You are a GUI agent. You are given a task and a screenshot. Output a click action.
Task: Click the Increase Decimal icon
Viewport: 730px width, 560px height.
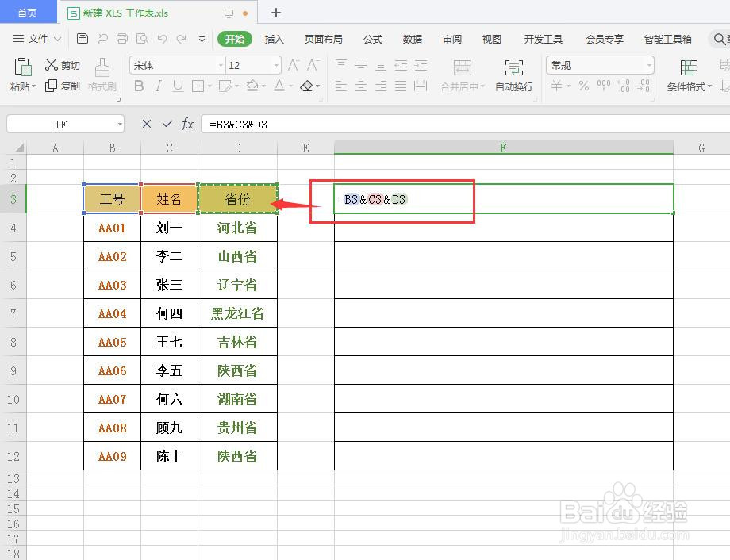click(624, 86)
